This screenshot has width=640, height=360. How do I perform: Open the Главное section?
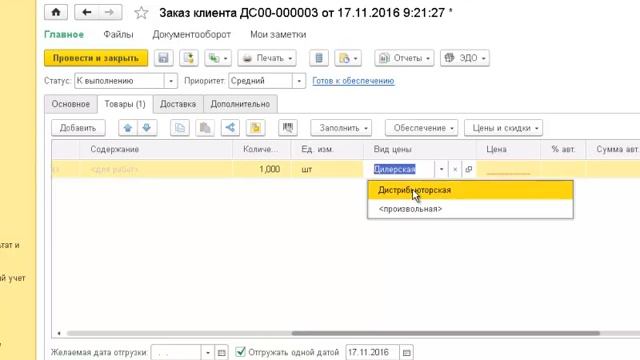coord(64,35)
